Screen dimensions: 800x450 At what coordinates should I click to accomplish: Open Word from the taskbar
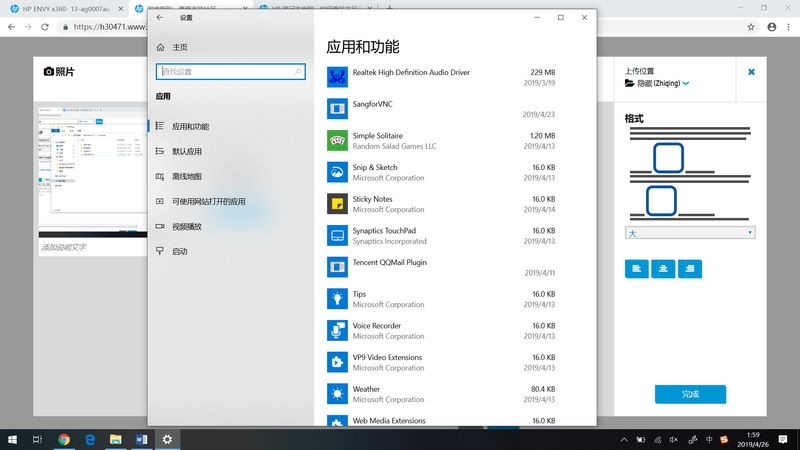(x=141, y=439)
